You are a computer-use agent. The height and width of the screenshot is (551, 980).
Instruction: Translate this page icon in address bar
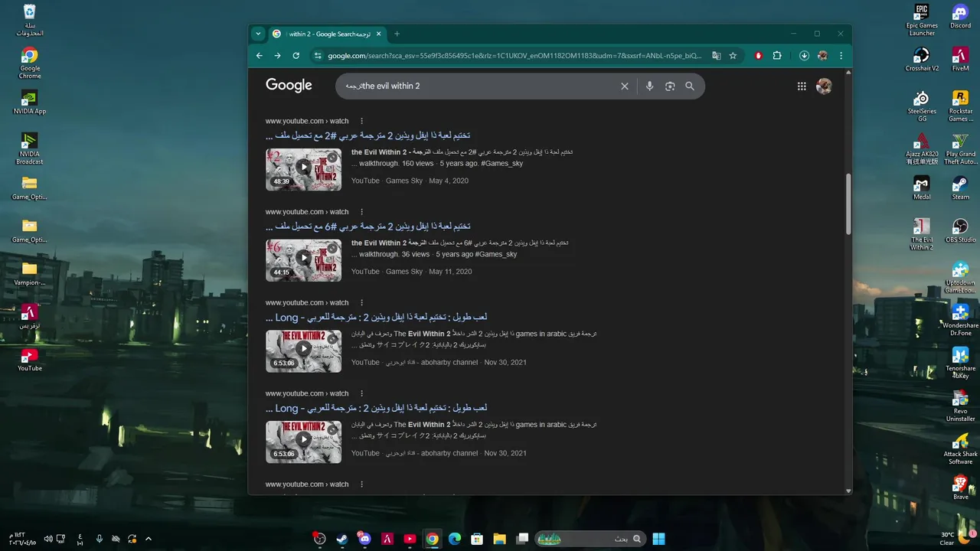716,55
